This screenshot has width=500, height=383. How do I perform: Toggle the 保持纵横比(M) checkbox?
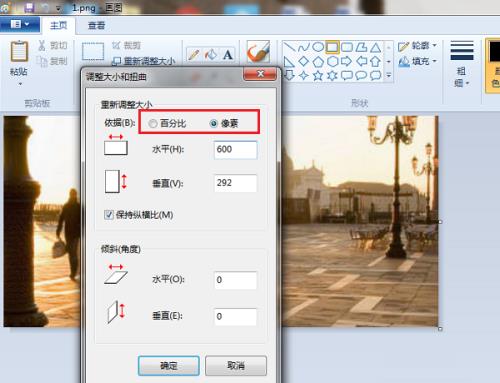click(x=109, y=215)
